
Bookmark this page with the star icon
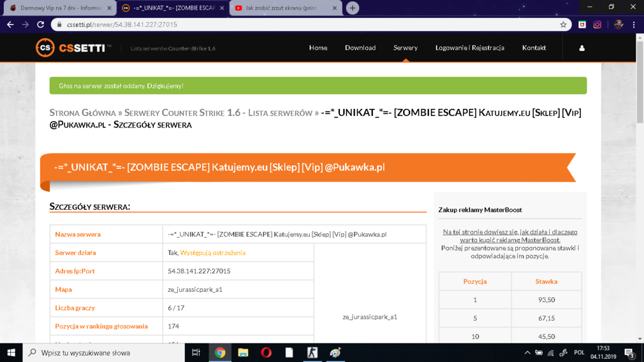tap(563, 24)
